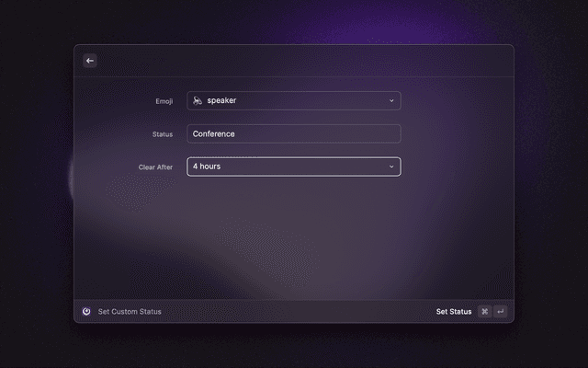Click the word Conference in the Status field

(x=214, y=133)
